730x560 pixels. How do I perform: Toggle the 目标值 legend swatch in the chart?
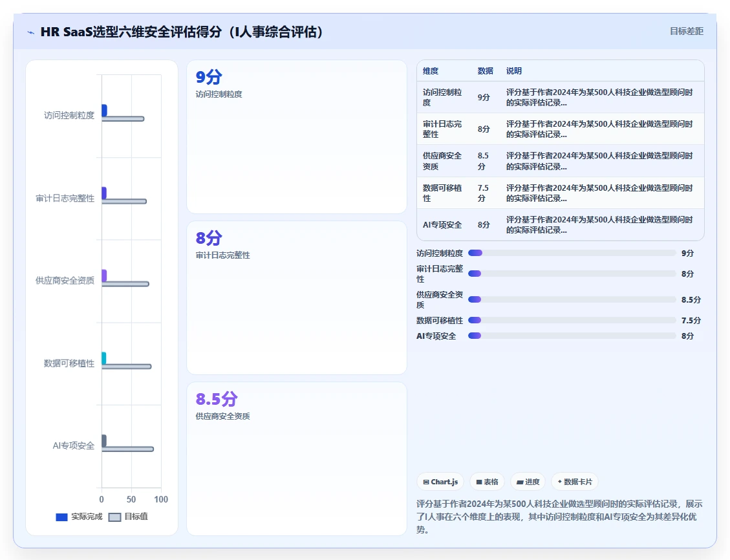point(114,517)
